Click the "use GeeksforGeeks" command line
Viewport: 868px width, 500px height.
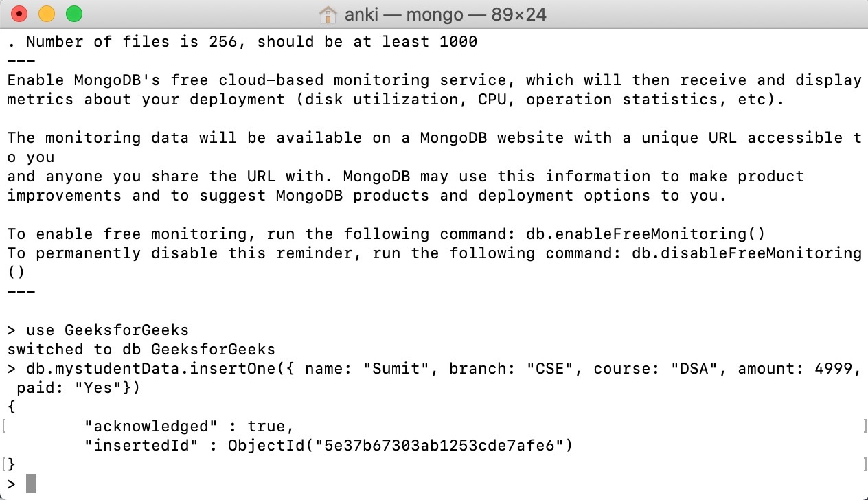point(107,330)
